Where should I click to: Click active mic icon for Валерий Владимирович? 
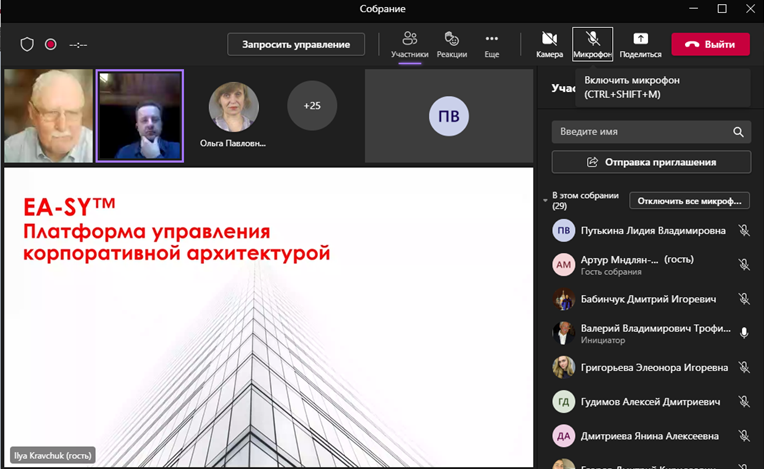(x=744, y=333)
